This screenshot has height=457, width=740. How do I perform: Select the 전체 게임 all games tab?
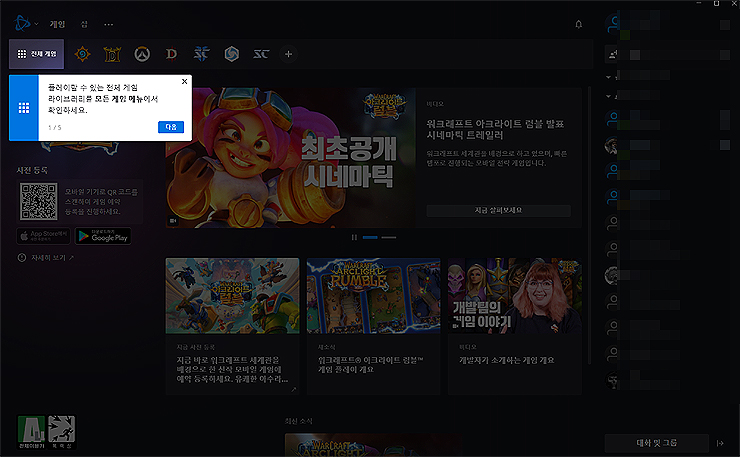click(36, 54)
